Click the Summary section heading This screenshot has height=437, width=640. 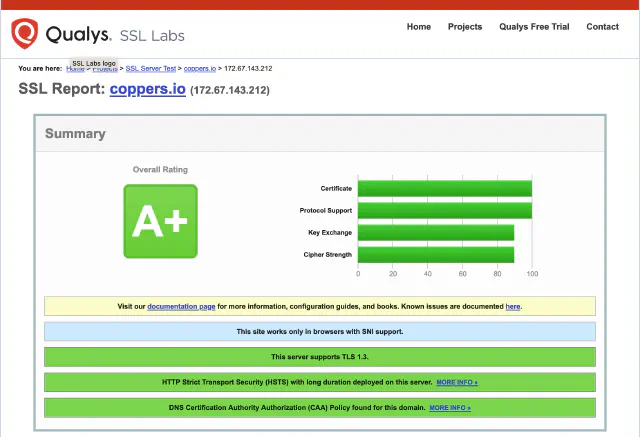(75, 133)
